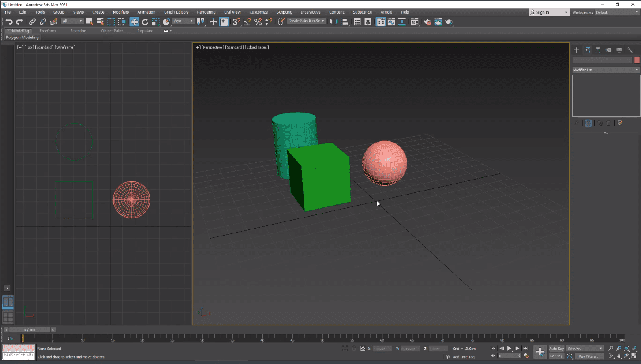Open the Reference Coordinate System View dropdown

182,21
